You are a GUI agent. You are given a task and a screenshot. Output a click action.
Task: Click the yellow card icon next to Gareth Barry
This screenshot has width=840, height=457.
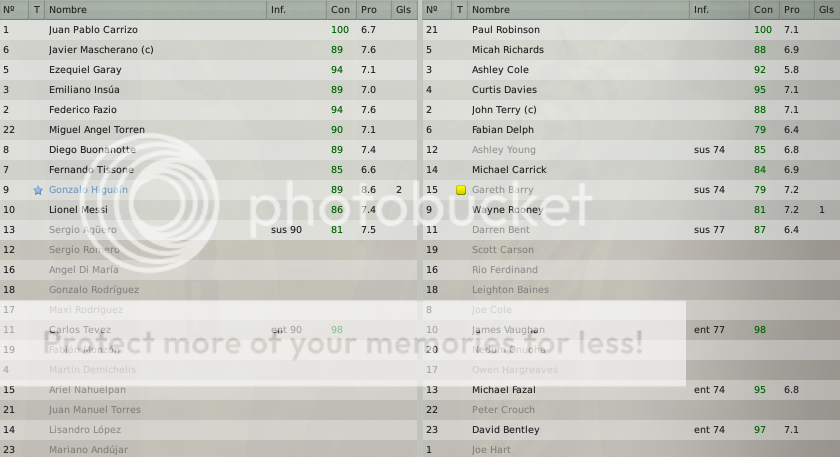pos(461,190)
